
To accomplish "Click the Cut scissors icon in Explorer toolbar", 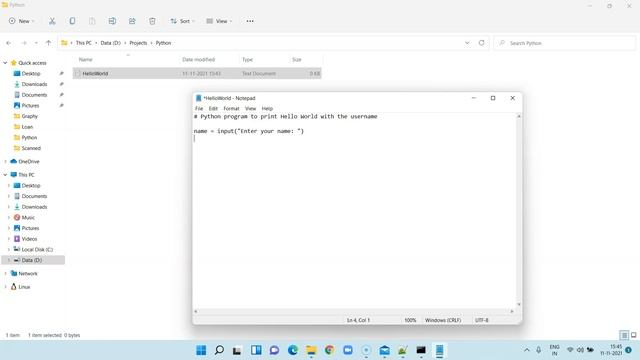I will click(52, 21).
